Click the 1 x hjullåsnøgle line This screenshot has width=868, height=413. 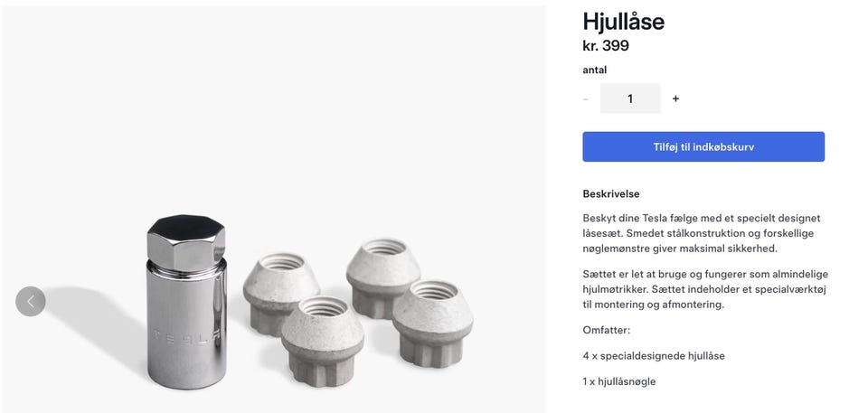(618, 381)
